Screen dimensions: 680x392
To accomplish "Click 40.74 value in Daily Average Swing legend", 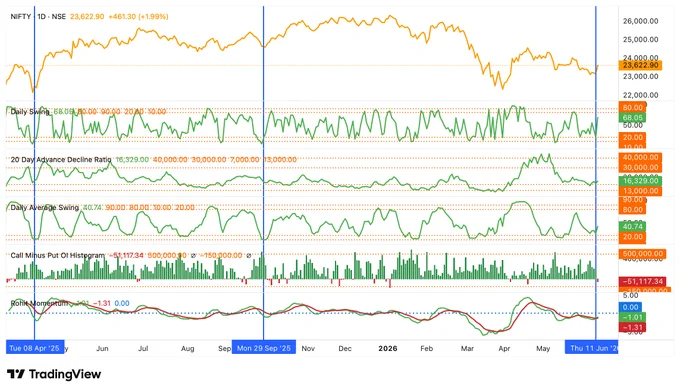I will pyautogui.click(x=92, y=207).
